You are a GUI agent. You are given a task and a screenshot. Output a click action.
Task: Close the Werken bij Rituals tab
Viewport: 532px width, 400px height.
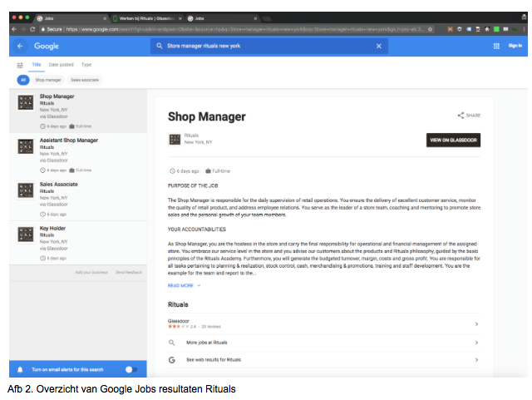coord(180,18)
